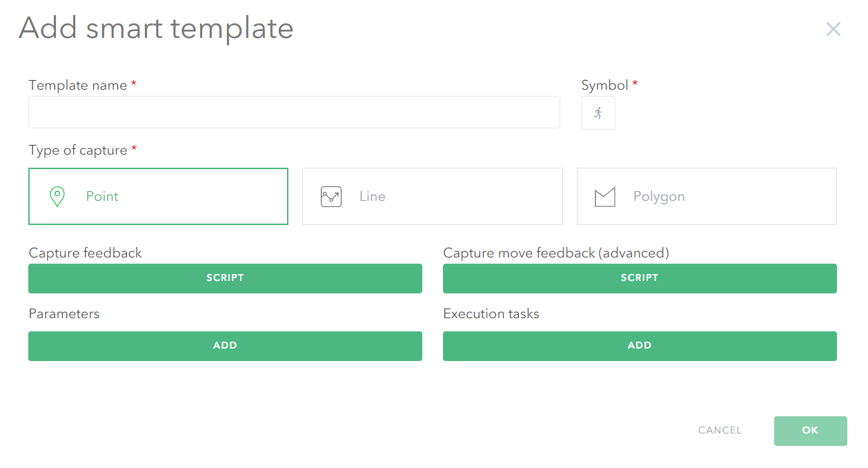Confirm the template with the OK button
The width and height of the screenshot is (868, 468).
point(810,431)
